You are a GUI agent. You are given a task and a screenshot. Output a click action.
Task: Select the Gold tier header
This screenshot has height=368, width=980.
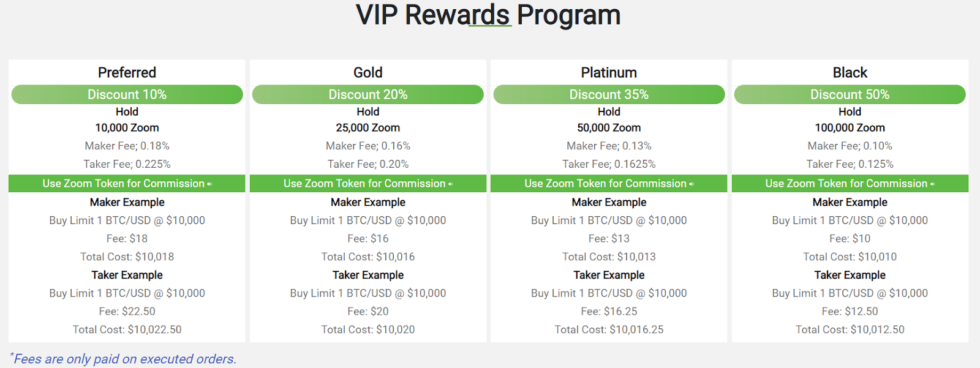click(x=367, y=72)
